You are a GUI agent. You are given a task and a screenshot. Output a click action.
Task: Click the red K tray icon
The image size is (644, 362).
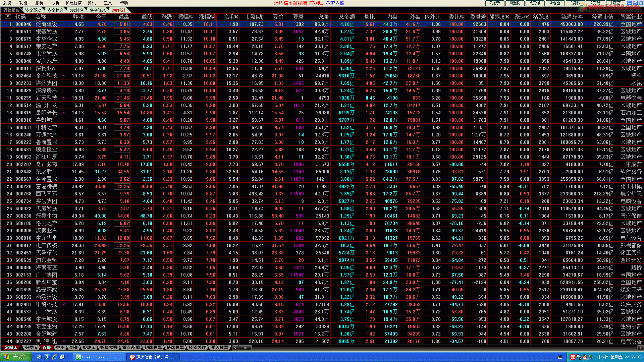573,357
